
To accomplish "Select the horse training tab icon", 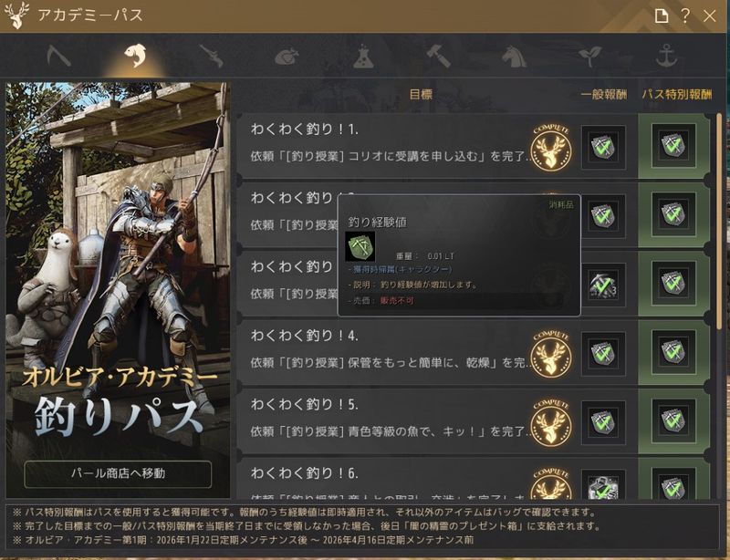I will coord(515,57).
